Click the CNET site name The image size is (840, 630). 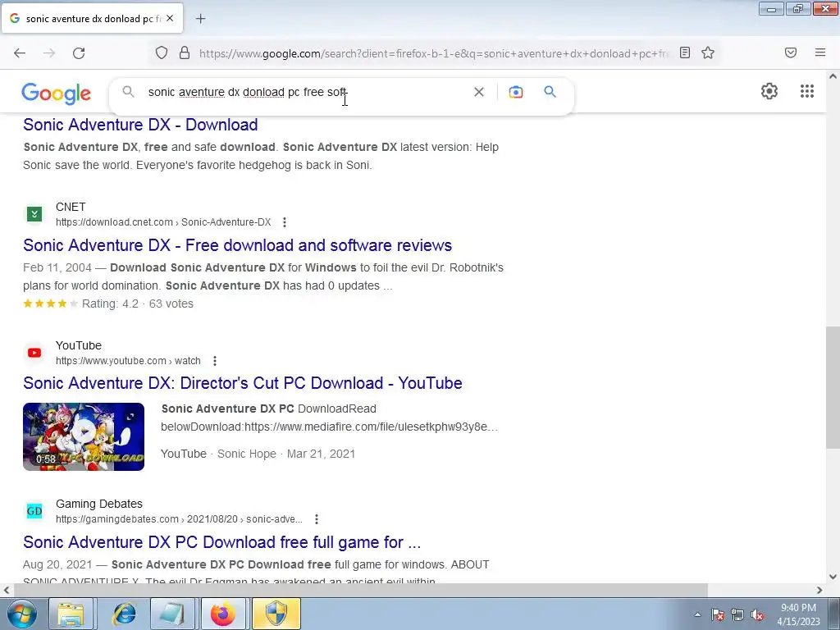pyautogui.click(x=71, y=207)
